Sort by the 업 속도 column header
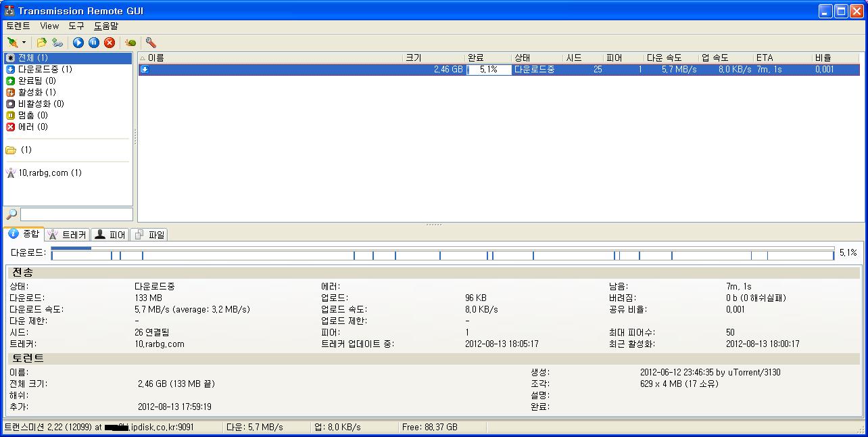The width and height of the screenshot is (868, 437). pos(726,58)
